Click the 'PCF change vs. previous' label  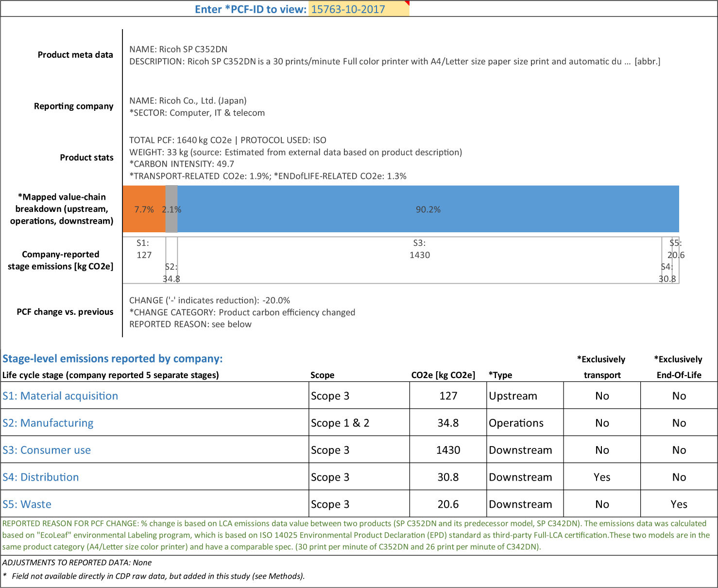(65, 312)
